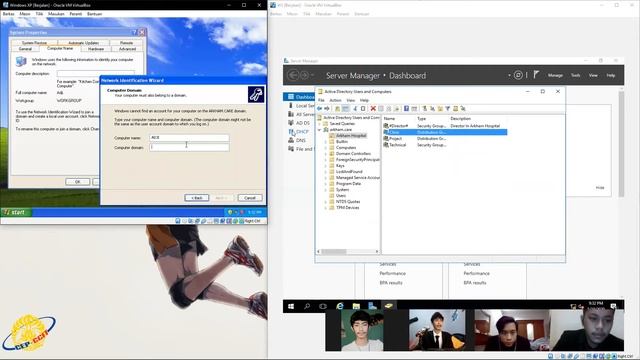This screenshot has height=360, width=640.
Task: Switch to the Advanced tab in System Properties
Action: (127, 49)
